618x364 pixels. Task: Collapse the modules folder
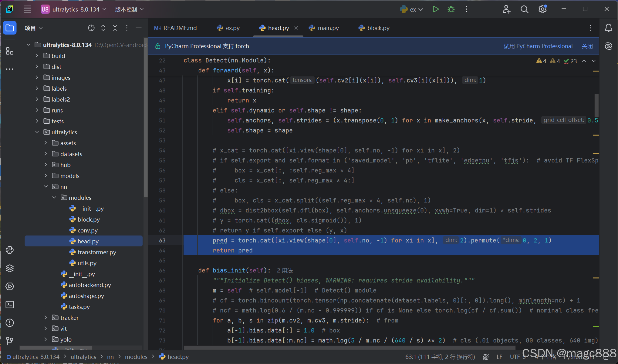click(55, 198)
